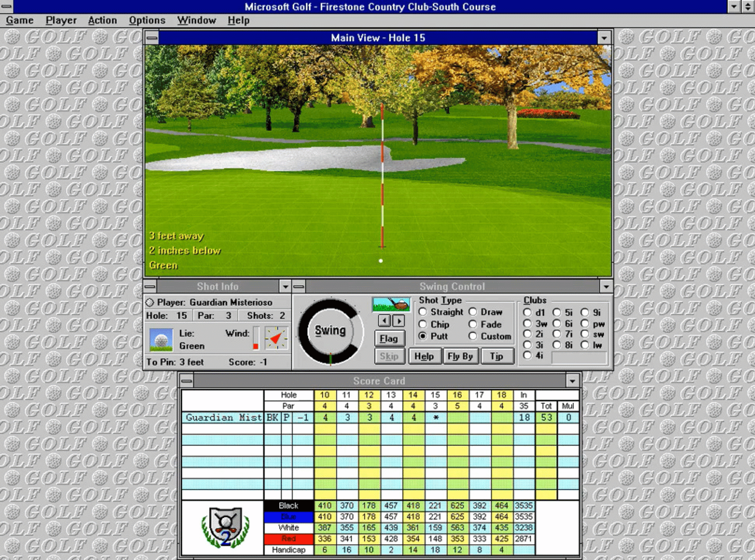
Task: Choose the 8i iron club
Action: point(563,345)
